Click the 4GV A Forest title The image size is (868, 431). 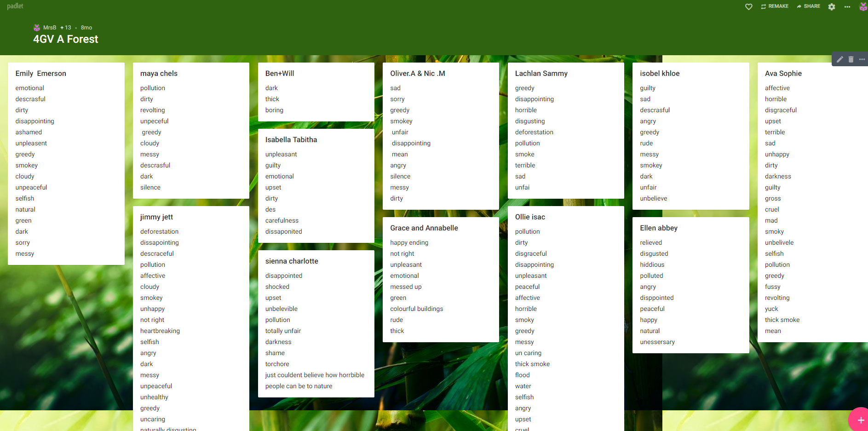66,39
